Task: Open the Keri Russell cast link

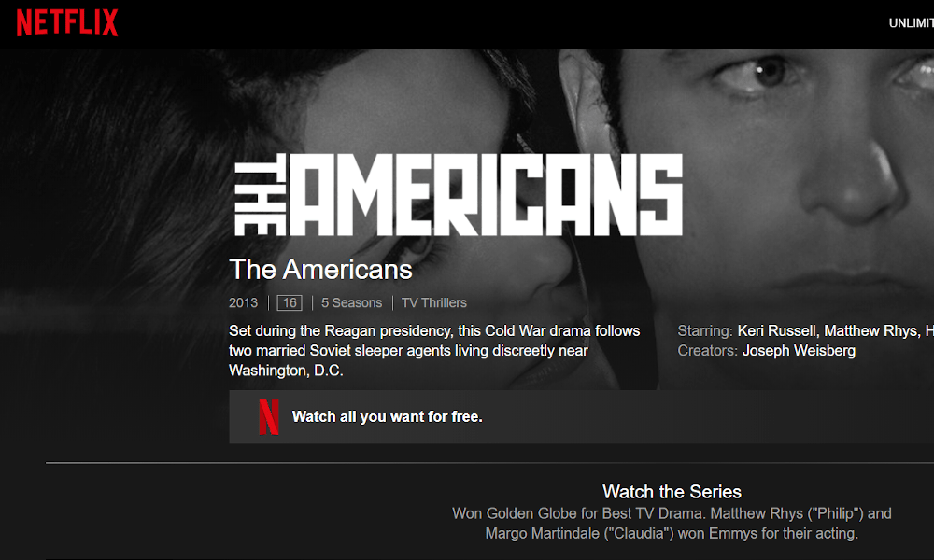Action: click(x=777, y=331)
